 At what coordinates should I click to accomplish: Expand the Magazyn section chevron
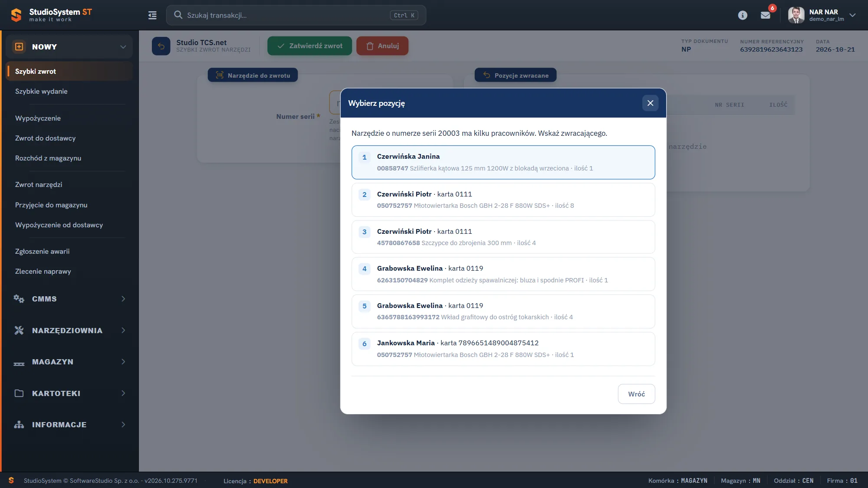click(x=123, y=362)
